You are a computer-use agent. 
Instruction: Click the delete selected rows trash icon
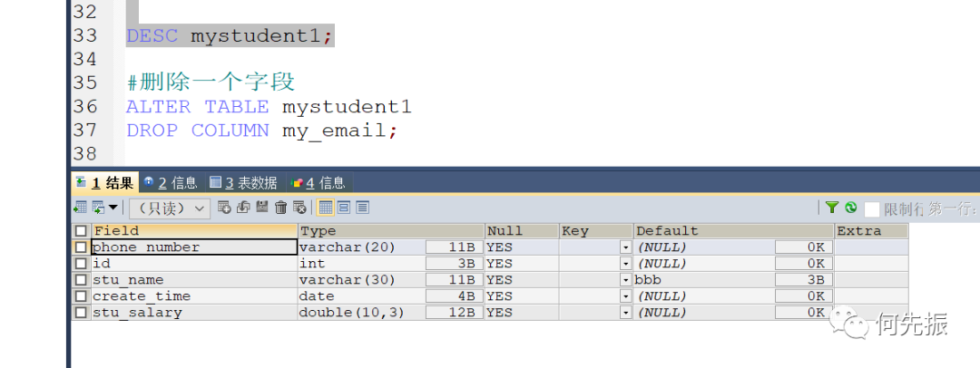[x=281, y=208]
